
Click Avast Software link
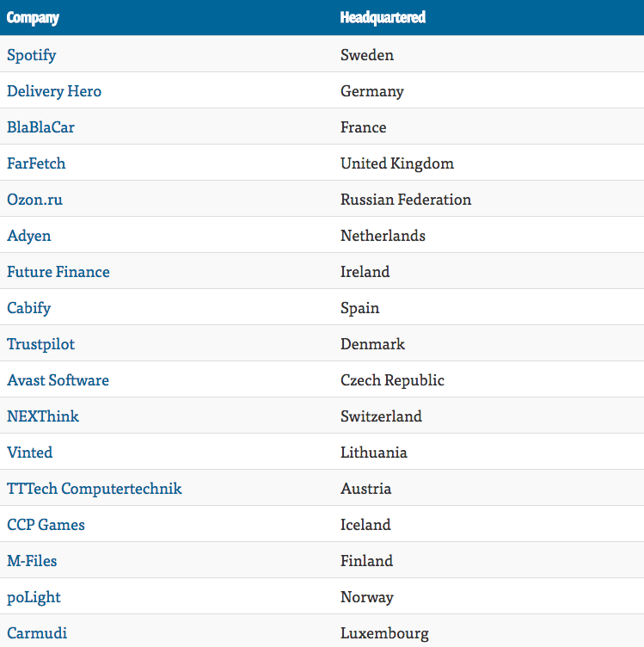[x=58, y=380]
